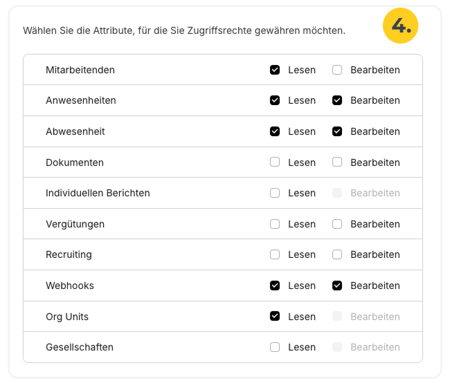
Task: Disable Bearbeiten for Abwesenheit
Action: 337,131
